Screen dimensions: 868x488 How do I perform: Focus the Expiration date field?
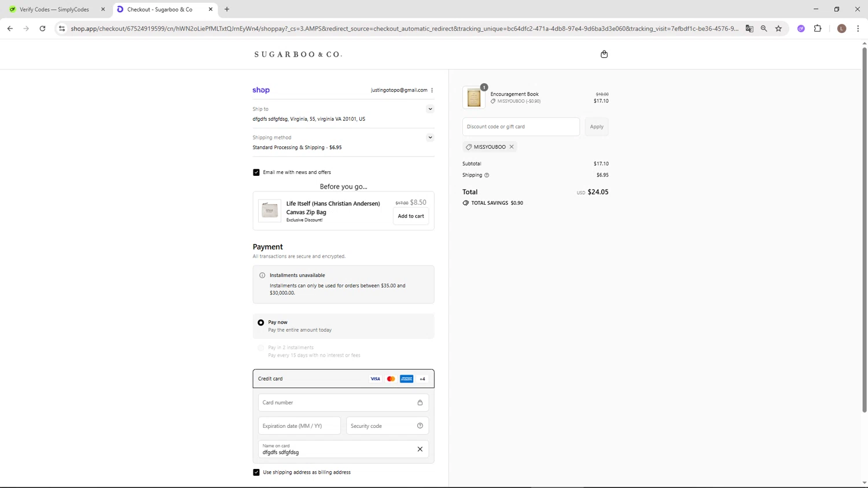click(299, 426)
